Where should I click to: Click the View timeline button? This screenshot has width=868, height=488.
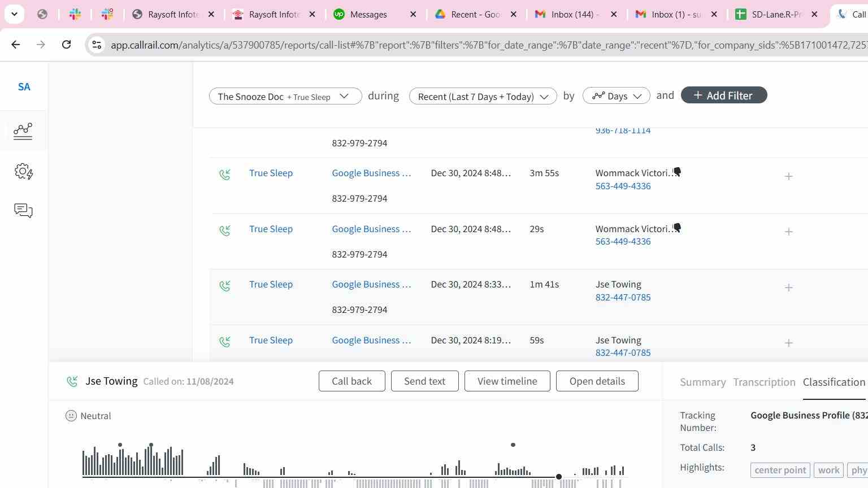point(507,381)
